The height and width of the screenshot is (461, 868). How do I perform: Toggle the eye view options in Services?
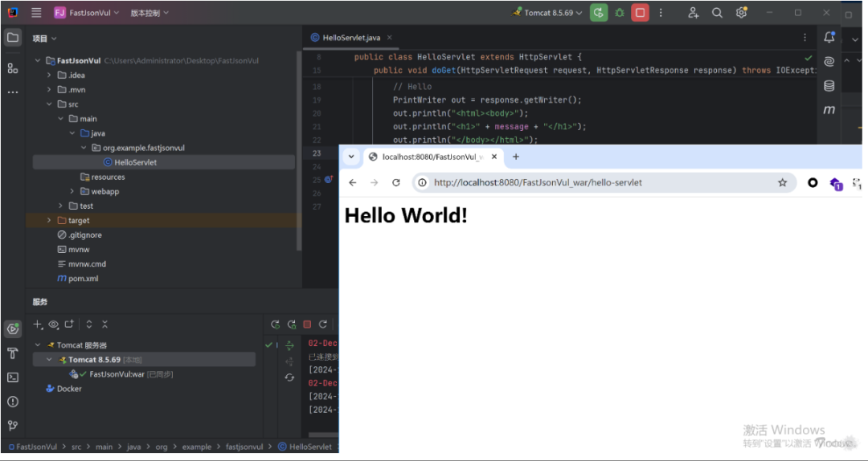[x=54, y=324]
